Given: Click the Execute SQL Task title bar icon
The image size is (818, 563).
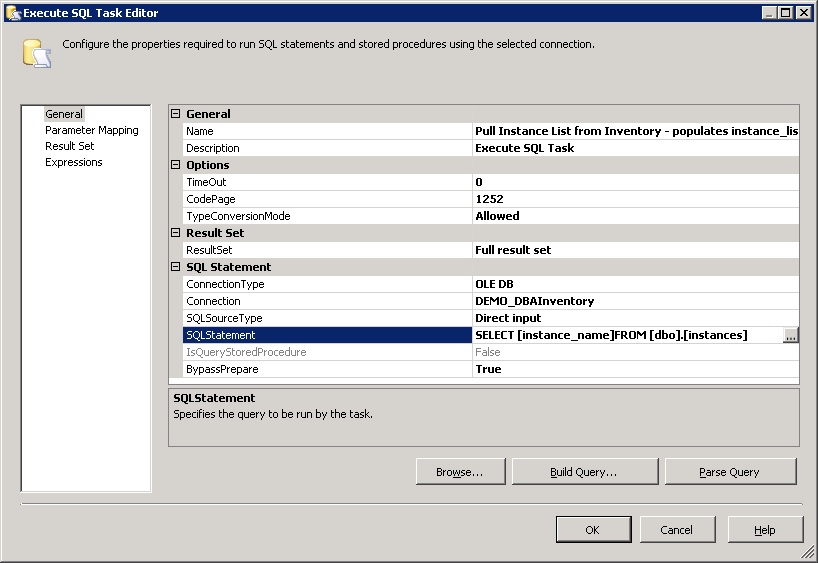Looking at the screenshot, I should (x=12, y=12).
